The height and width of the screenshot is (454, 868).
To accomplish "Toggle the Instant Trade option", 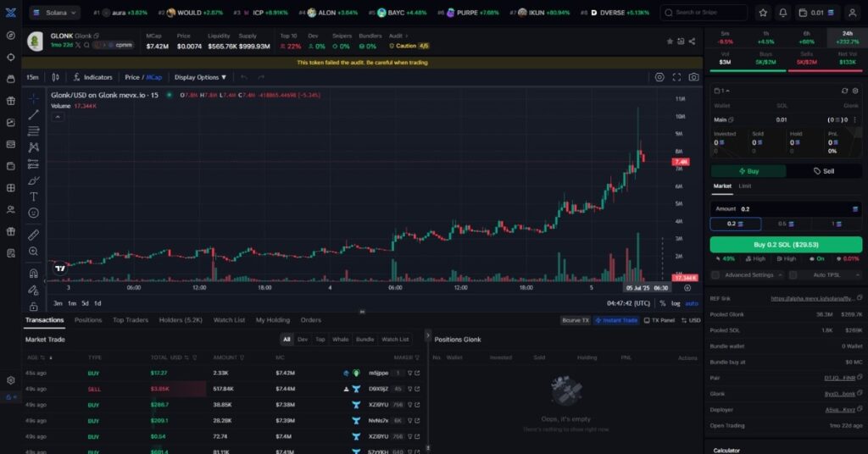I will click(x=616, y=320).
